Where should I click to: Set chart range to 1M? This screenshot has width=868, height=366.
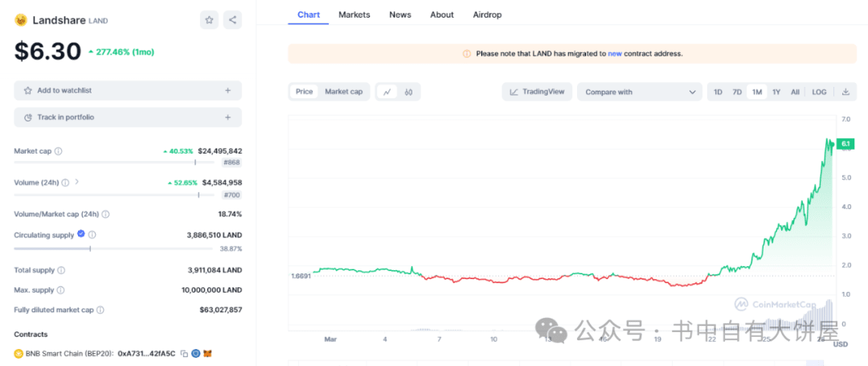757,92
